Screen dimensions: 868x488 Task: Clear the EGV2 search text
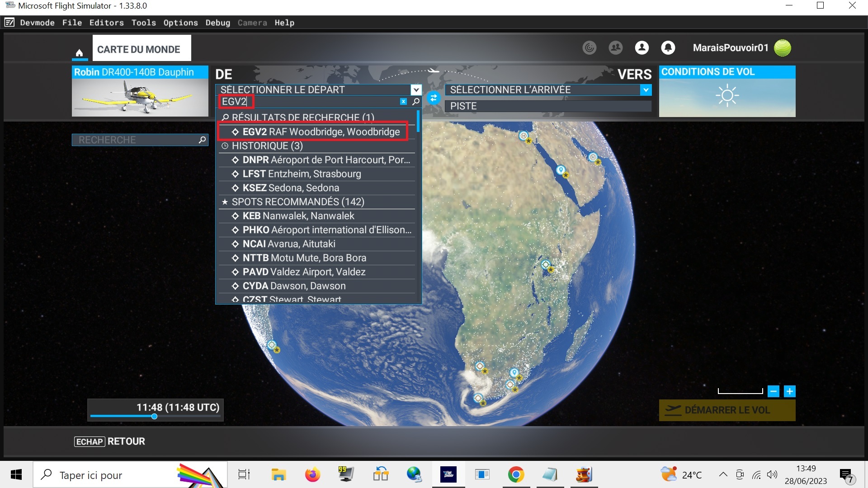tap(403, 102)
